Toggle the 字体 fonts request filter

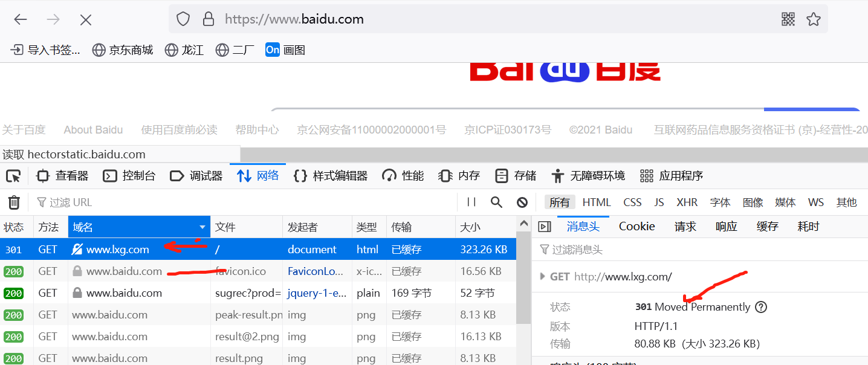coord(720,202)
